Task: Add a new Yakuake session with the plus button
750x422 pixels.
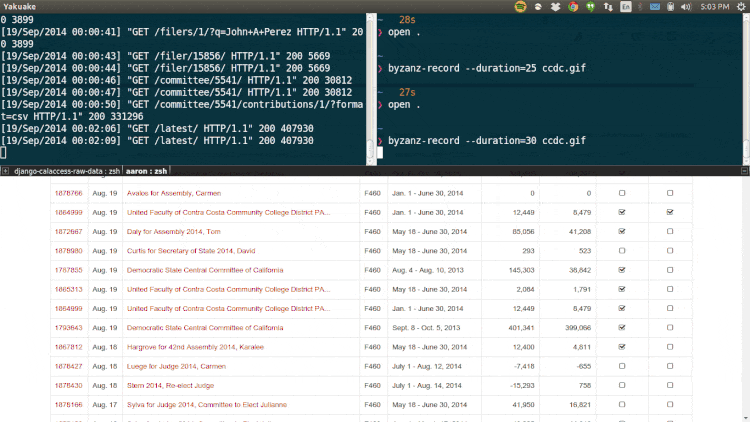Action: pos(5,171)
